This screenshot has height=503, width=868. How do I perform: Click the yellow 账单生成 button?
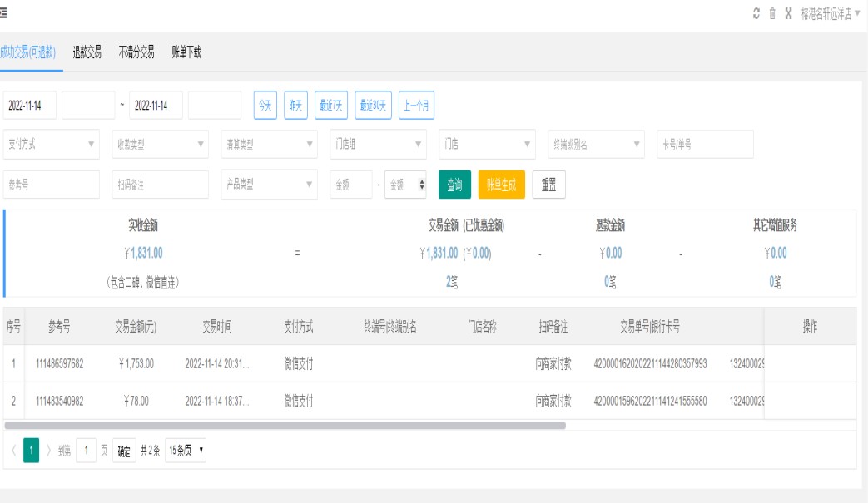tap(502, 185)
